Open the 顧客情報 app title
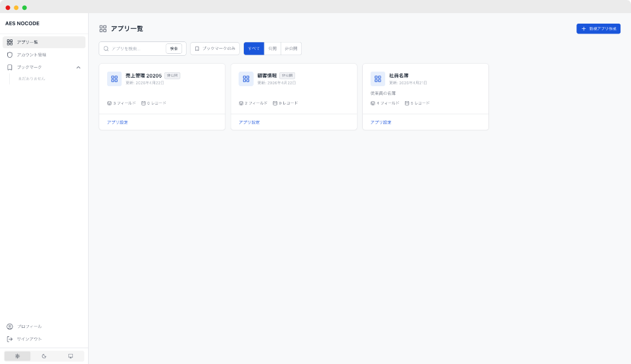 (x=268, y=76)
